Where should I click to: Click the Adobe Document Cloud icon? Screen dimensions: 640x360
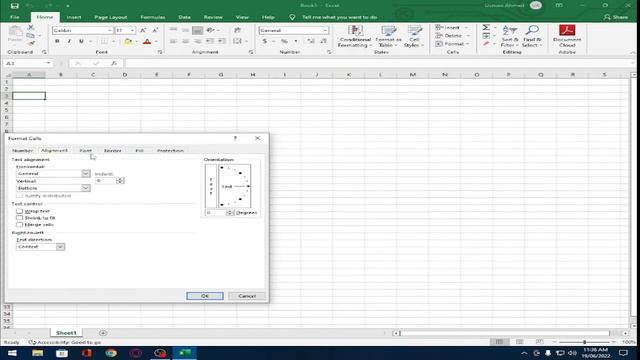click(x=567, y=36)
